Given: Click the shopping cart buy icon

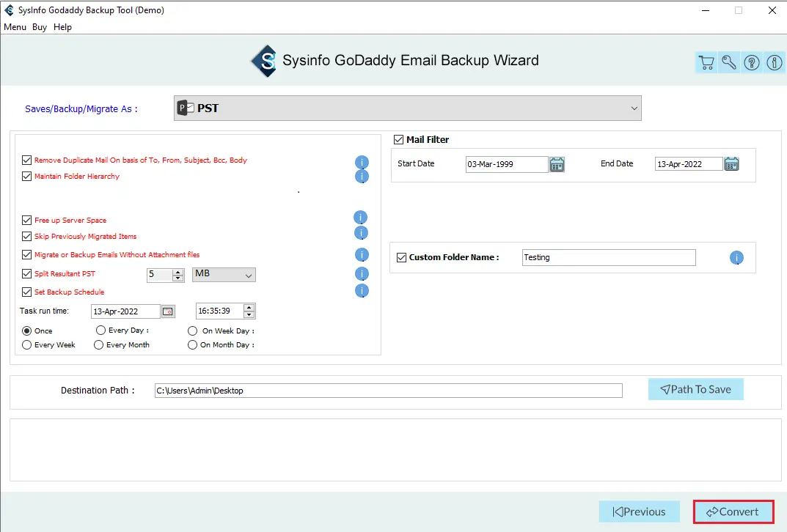Looking at the screenshot, I should (x=706, y=63).
